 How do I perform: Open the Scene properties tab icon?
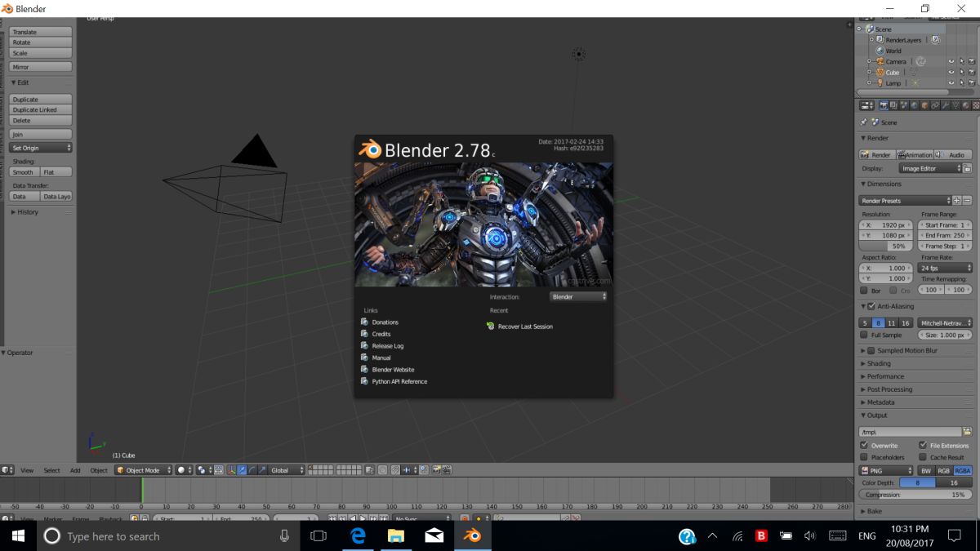(x=903, y=105)
